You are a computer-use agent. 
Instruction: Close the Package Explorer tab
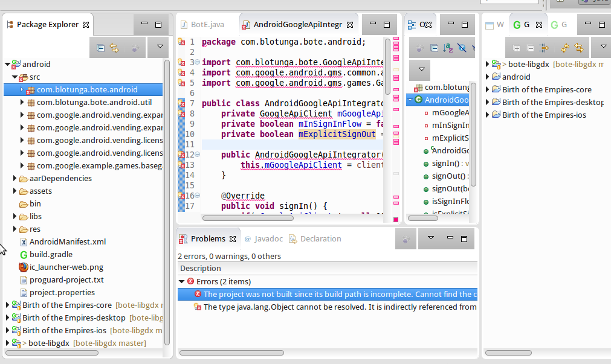pyautogui.click(x=86, y=25)
